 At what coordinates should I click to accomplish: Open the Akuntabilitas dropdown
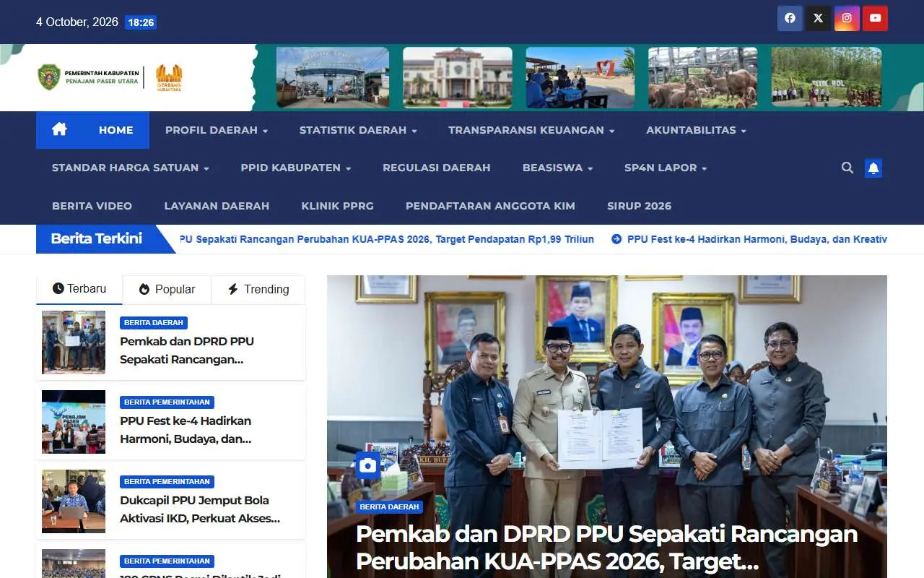coord(696,130)
